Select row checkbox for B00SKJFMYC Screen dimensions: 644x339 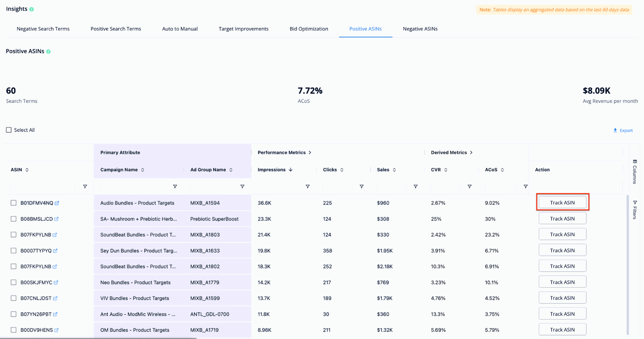(x=14, y=282)
